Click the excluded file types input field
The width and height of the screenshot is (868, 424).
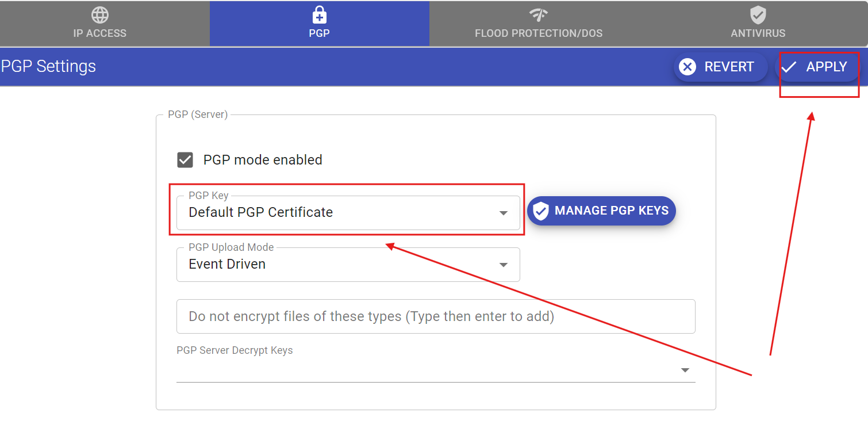tap(435, 316)
